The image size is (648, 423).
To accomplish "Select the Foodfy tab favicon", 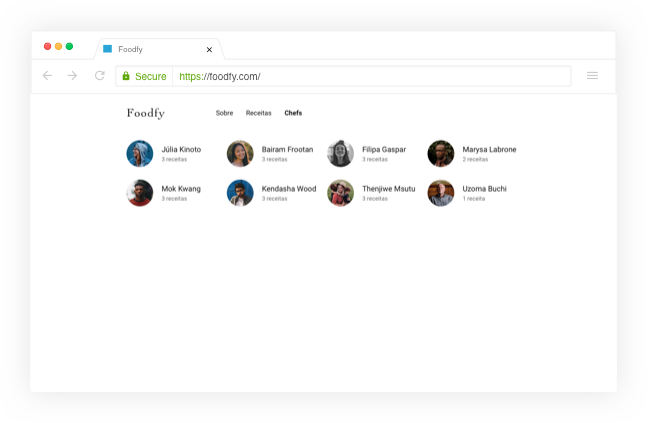I will tap(108, 49).
